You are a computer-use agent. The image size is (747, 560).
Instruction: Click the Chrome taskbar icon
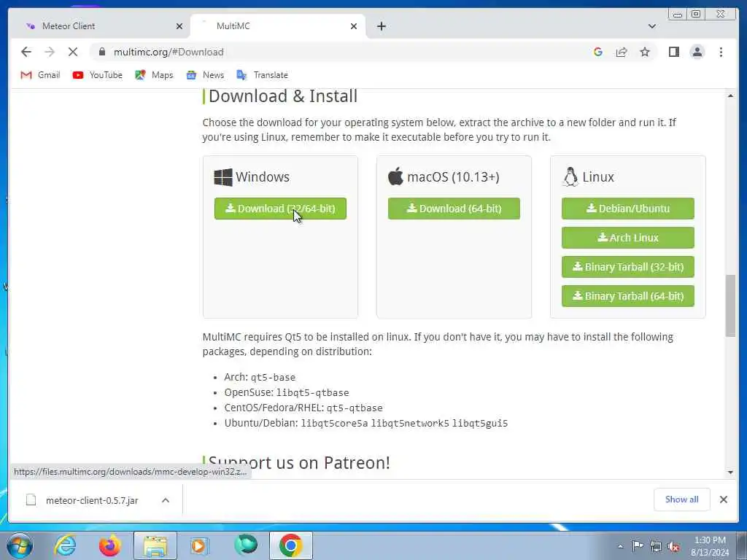click(x=290, y=545)
